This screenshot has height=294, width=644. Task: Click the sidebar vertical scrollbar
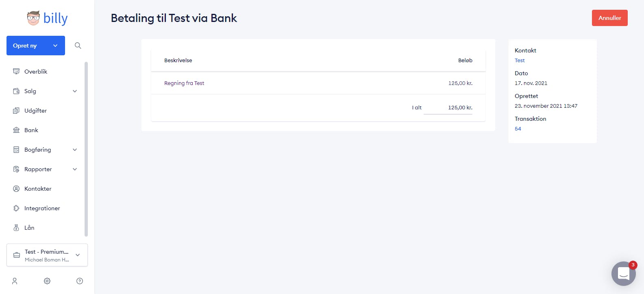point(86,149)
